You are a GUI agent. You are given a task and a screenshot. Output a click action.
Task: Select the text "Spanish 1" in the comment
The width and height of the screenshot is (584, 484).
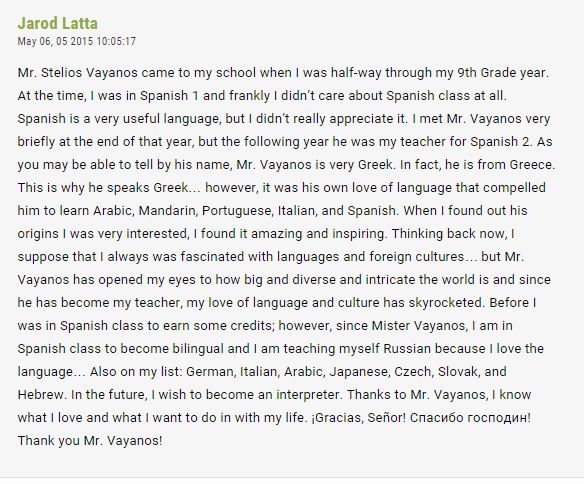point(169,96)
